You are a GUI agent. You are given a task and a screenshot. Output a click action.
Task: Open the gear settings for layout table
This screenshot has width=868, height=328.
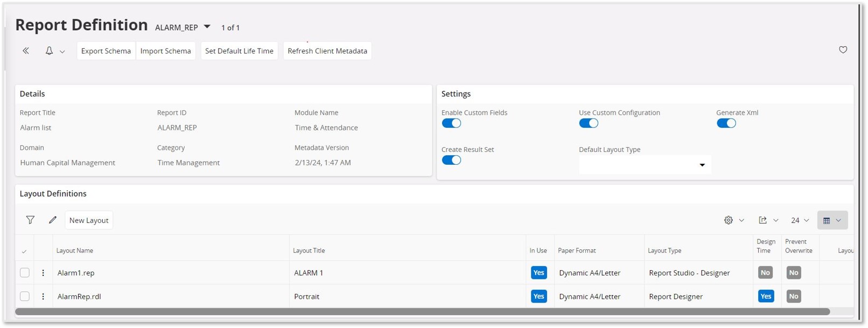(729, 220)
